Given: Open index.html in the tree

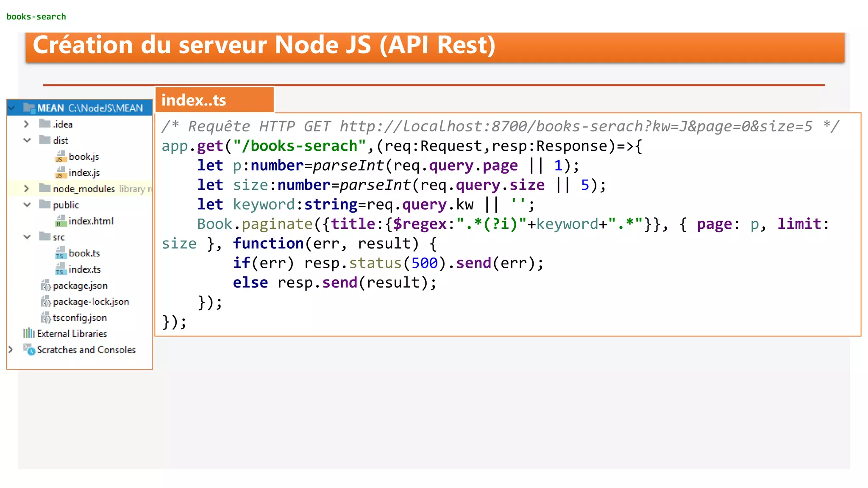Looking at the screenshot, I should pyautogui.click(x=91, y=221).
